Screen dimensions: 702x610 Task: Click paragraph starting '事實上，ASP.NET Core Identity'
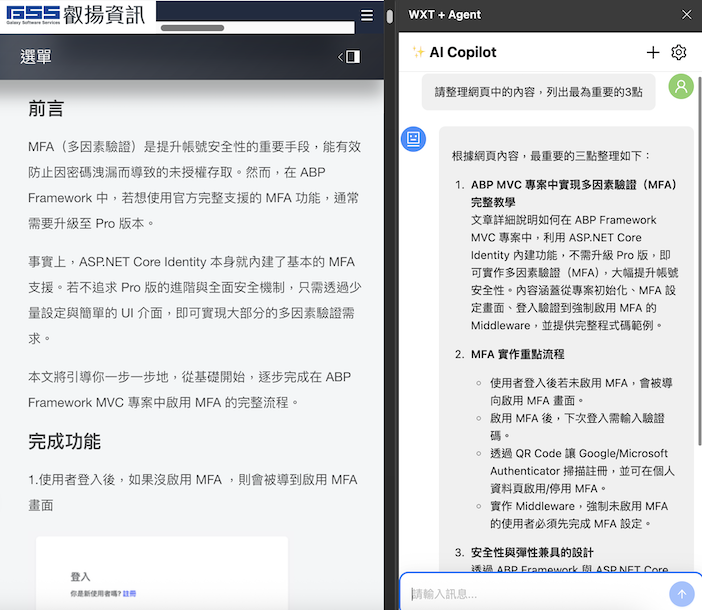195,300
